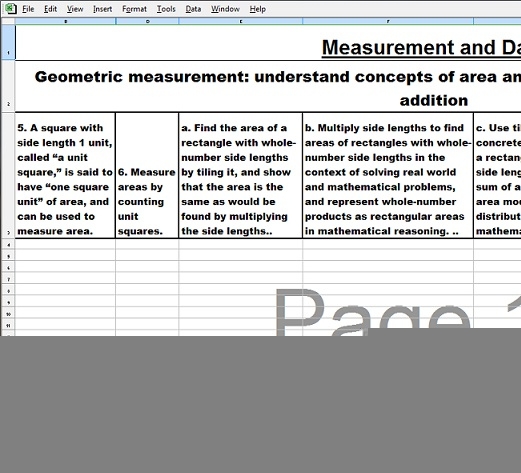Select the column header above the Measure areas cell
This screenshot has width=521, height=473.
click(x=147, y=21)
